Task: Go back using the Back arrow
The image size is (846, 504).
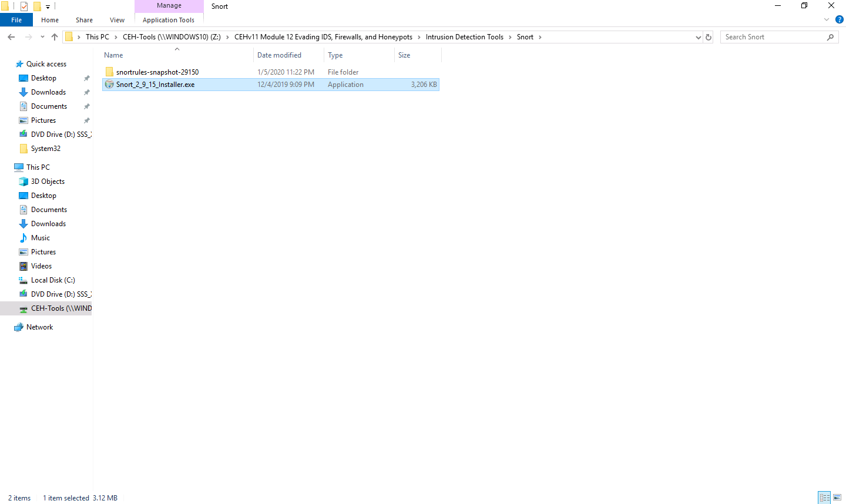Action: [x=11, y=37]
